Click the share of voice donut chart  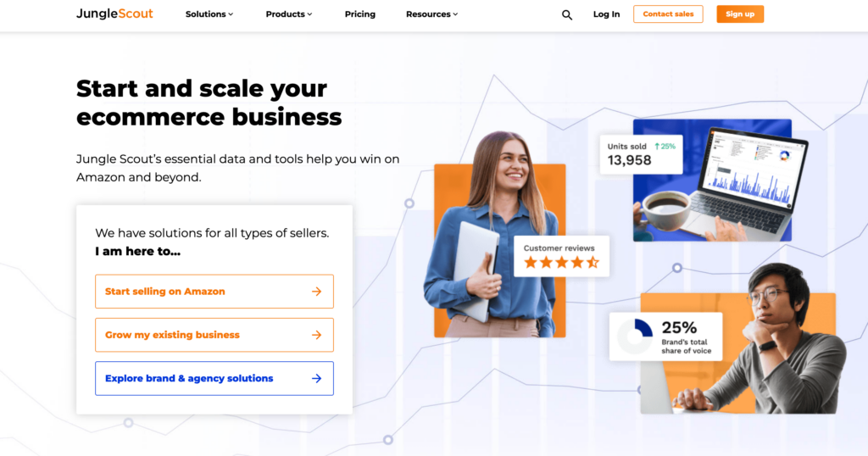point(635,336)
